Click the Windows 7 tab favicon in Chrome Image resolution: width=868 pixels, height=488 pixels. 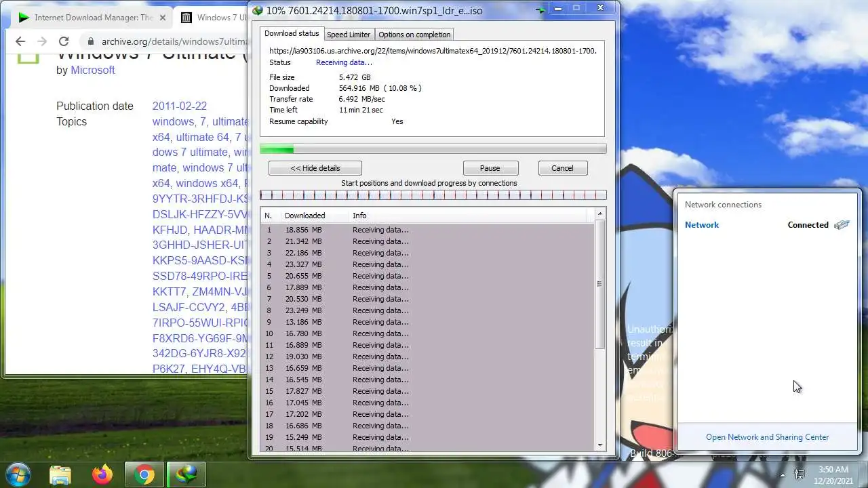click(x=186, y=18)
